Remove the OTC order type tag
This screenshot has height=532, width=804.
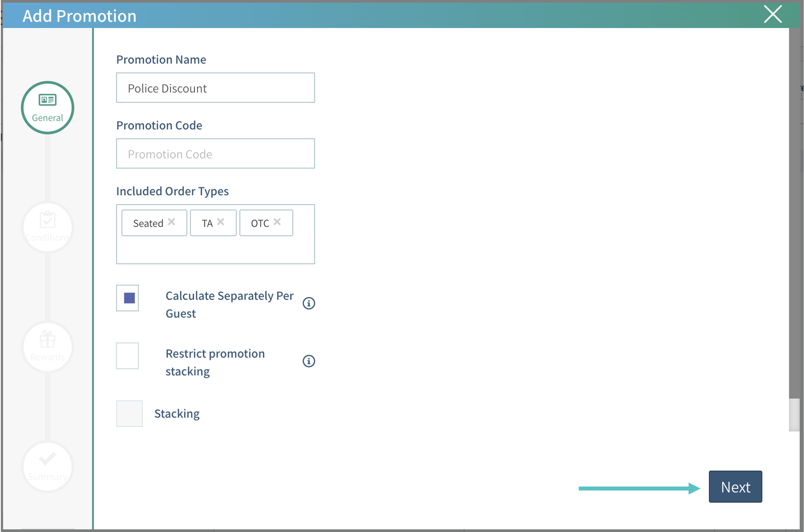click(277, 222)
